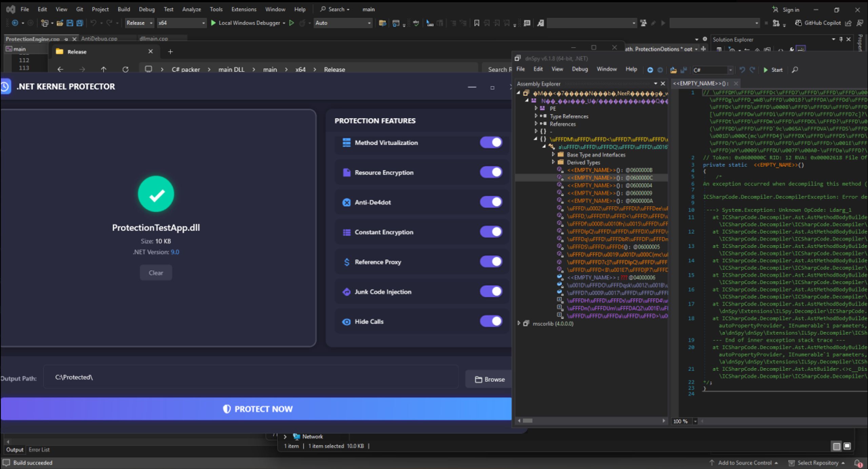Open the Debug menu in dnSpy
868x469 pixels.
[580, 69]
